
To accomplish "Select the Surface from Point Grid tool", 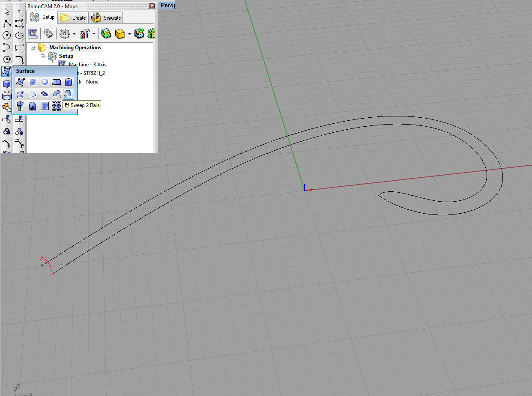I will 57,106.
